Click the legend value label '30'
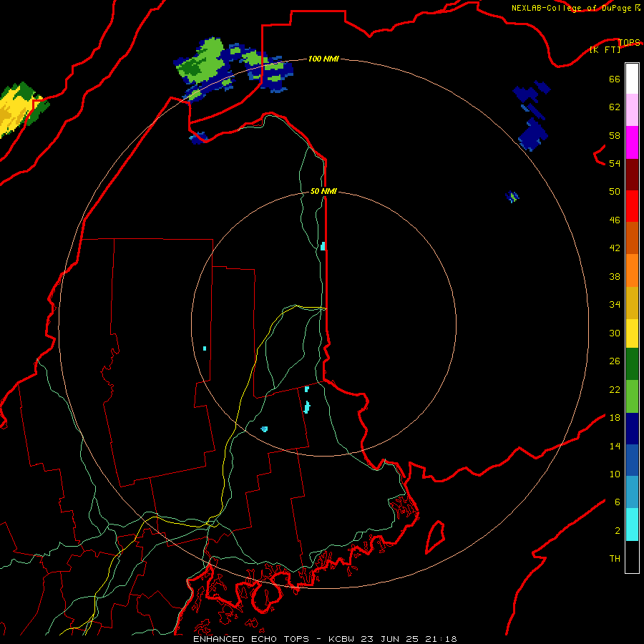The height and width of the screenshot is (644, 644). pyautogui.click(x=615, y=333)
